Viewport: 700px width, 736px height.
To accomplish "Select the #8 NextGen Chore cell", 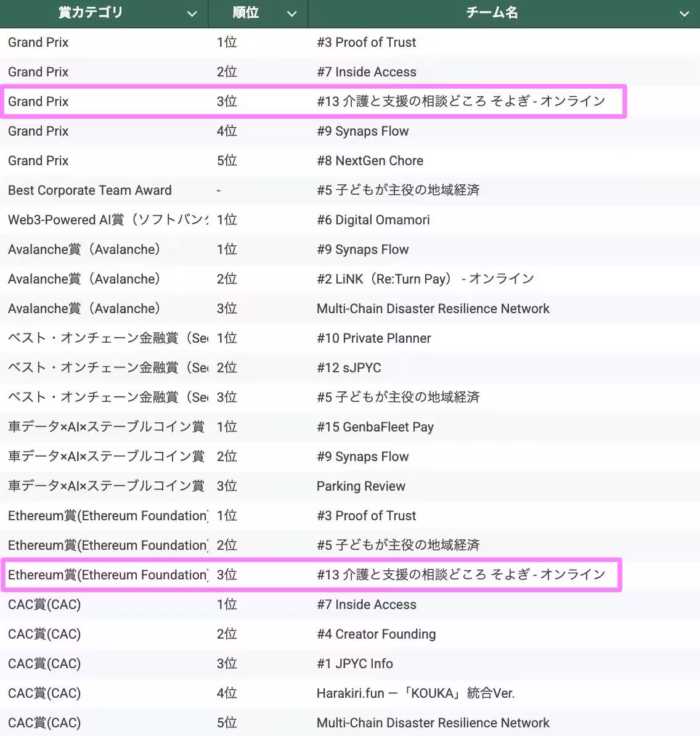I will coord(370,161).
